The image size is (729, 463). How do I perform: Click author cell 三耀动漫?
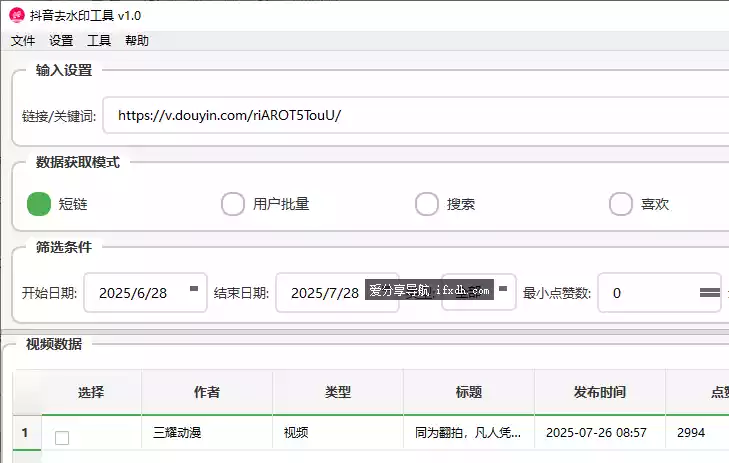207,433
